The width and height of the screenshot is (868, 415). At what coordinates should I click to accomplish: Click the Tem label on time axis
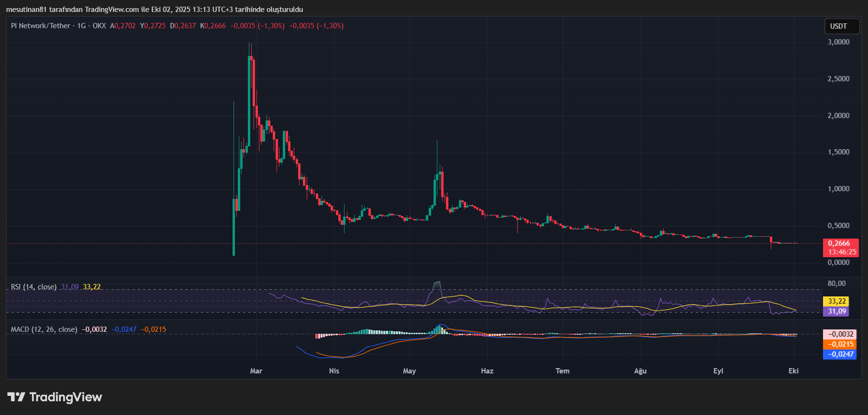click(562, 371)
